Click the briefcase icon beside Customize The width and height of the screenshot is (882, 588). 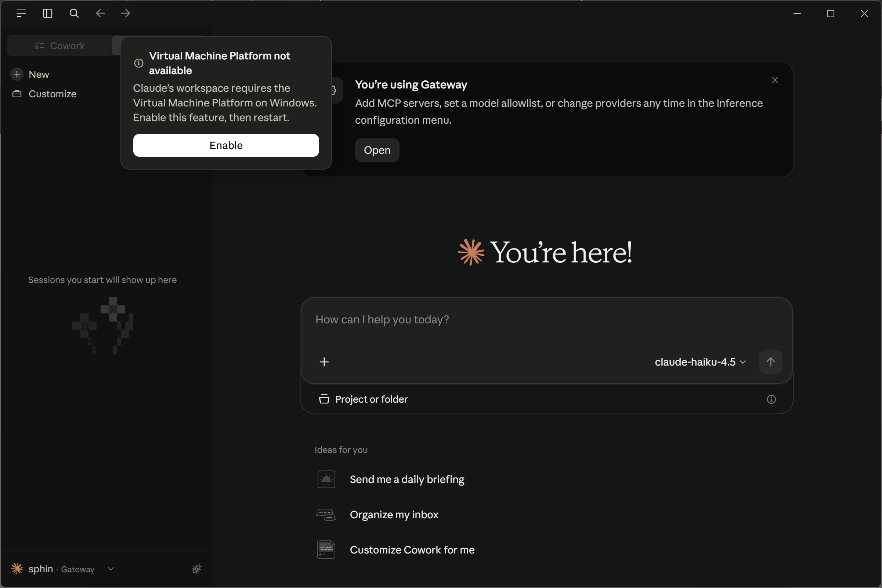click(17, 94)
